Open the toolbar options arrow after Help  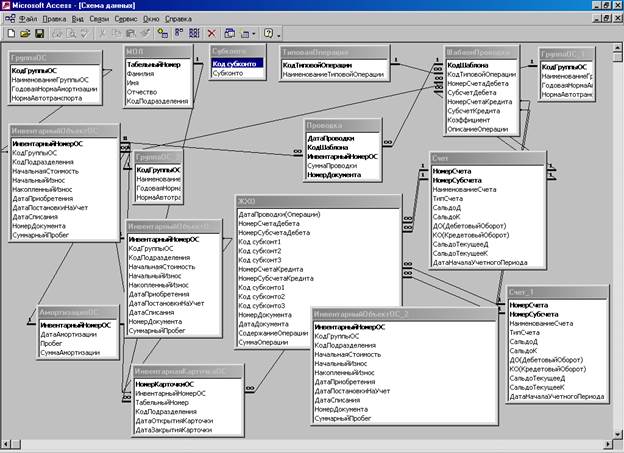pyautogui.click(x=278, y=34)
